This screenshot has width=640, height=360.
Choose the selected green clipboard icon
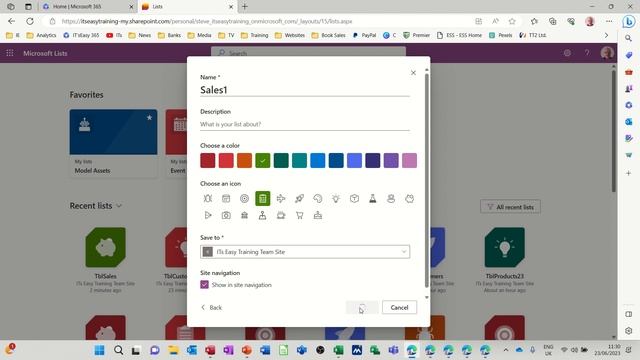click(262, 199)
